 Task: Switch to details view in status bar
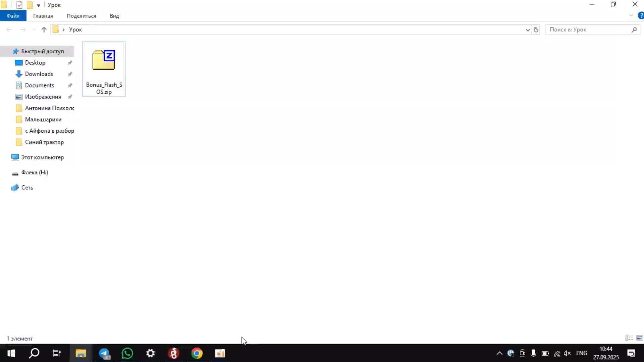[629, 338]
